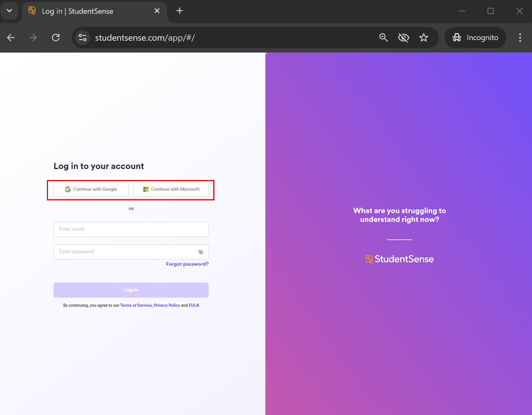Open a new browser tab
Image resolution: width=532 pixels, height=415 pixels.
[180, 11]
